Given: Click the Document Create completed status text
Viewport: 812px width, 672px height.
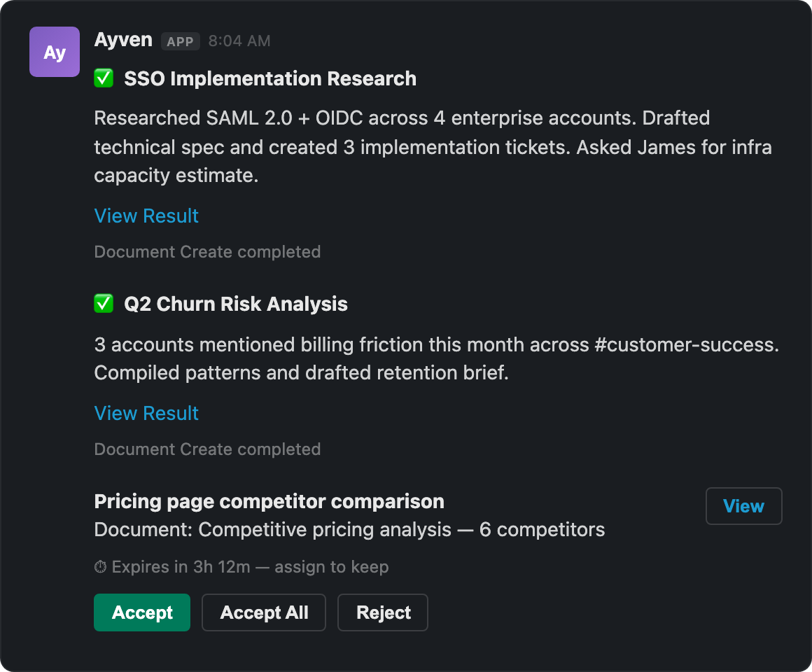Looking at the screenshot, I should click(x=207, y=251).
